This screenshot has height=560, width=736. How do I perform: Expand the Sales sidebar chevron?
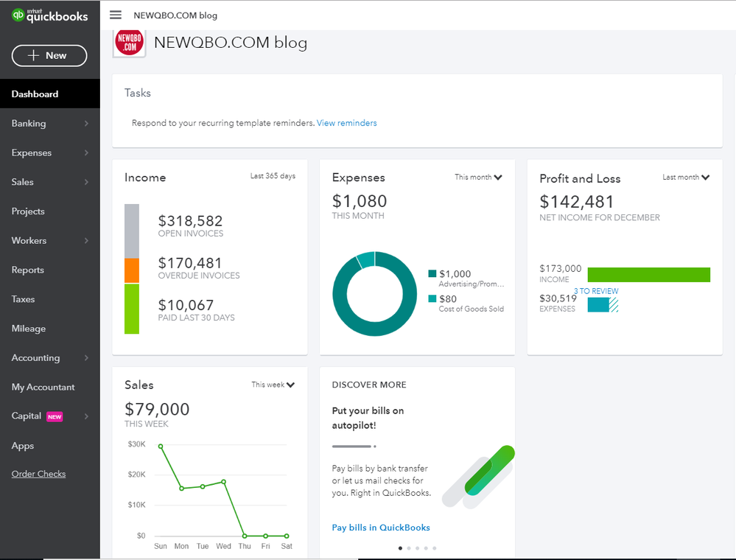point(86,182)
